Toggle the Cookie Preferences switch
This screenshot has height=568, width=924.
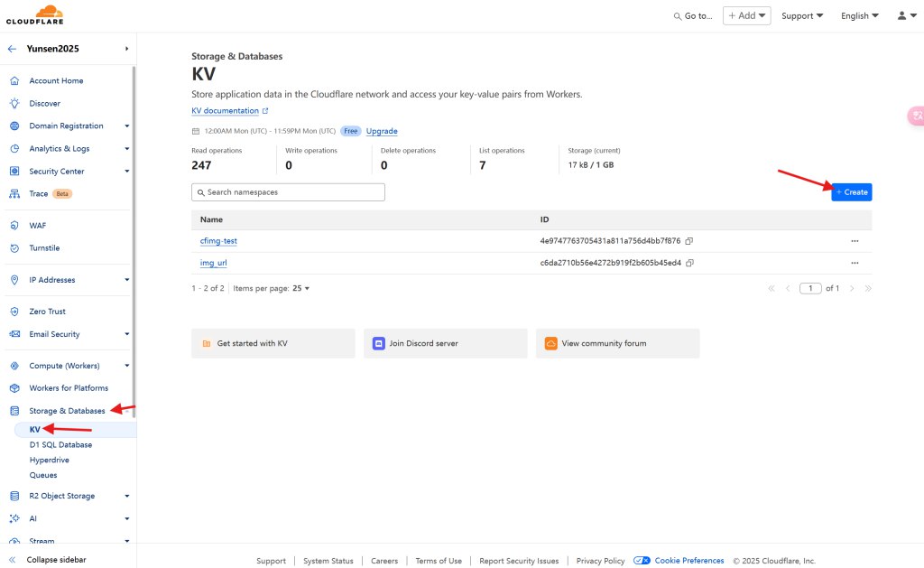pos(642,561)
